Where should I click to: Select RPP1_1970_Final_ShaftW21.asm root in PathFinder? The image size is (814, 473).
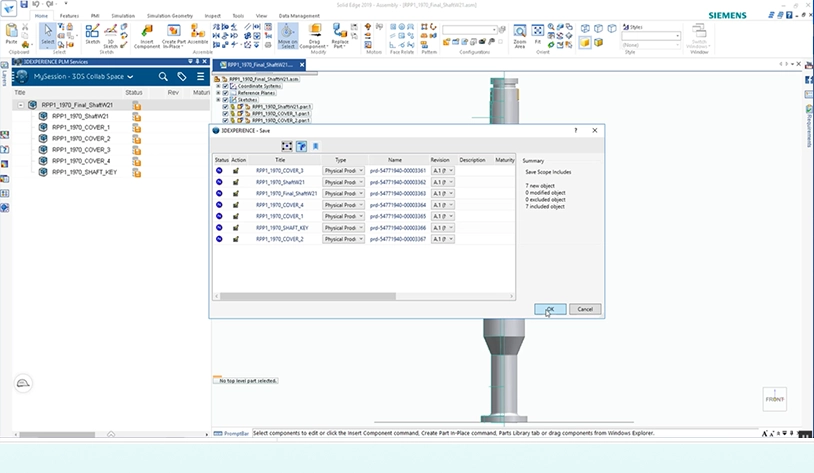264,79
